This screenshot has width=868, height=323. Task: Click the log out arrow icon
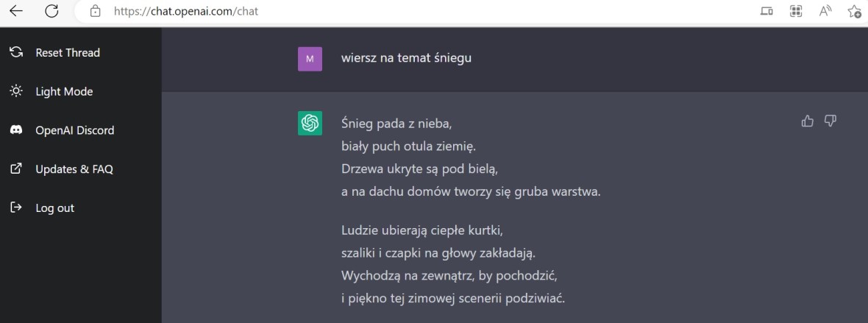(17, 207)
